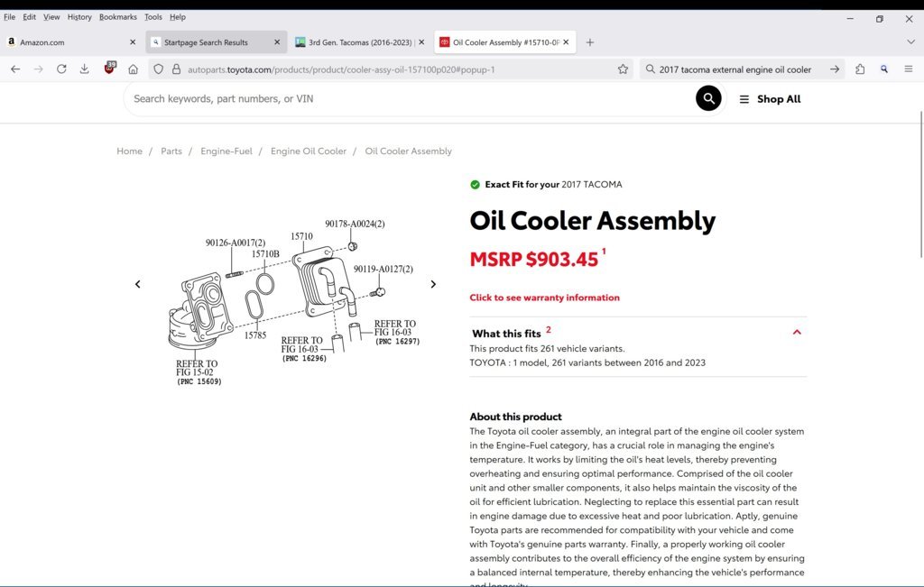The width and height of the screenshot is (924, 587).
Task: Click the black search magnifier button
Action: [x=708, y=98]
